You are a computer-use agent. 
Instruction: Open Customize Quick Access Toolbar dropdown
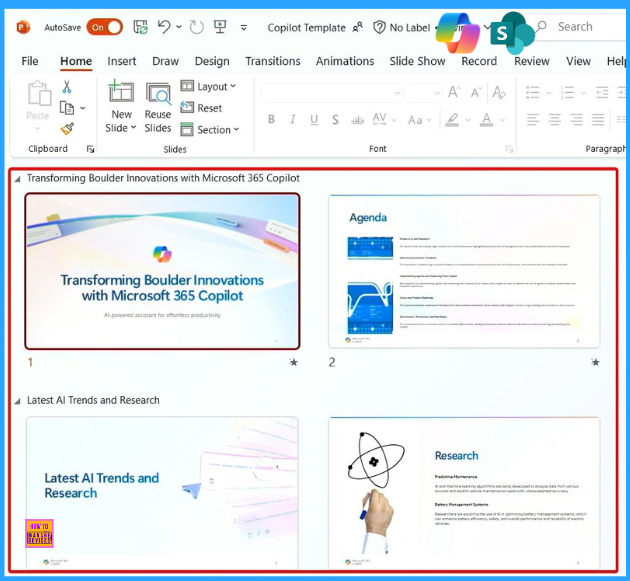243,28
